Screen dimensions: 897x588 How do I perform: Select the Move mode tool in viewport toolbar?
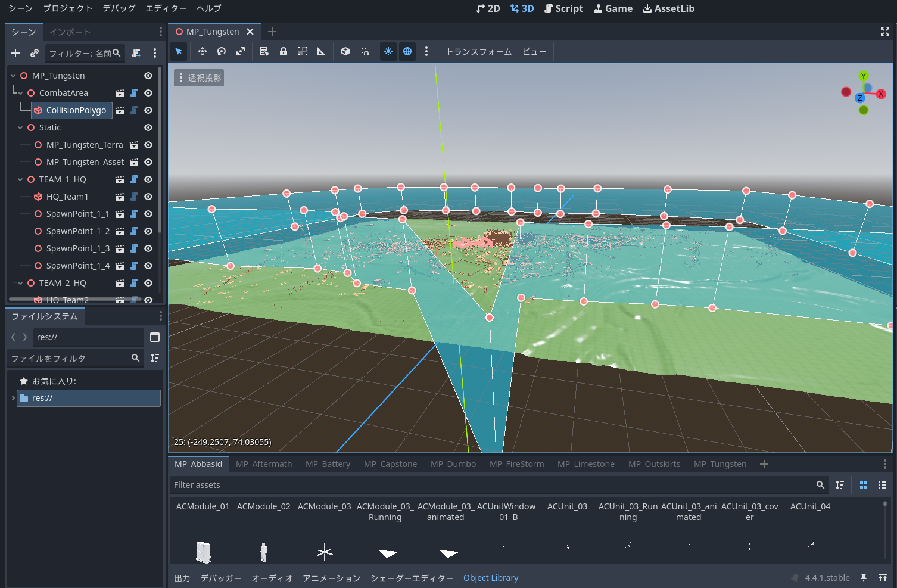[x=203, y=52]
